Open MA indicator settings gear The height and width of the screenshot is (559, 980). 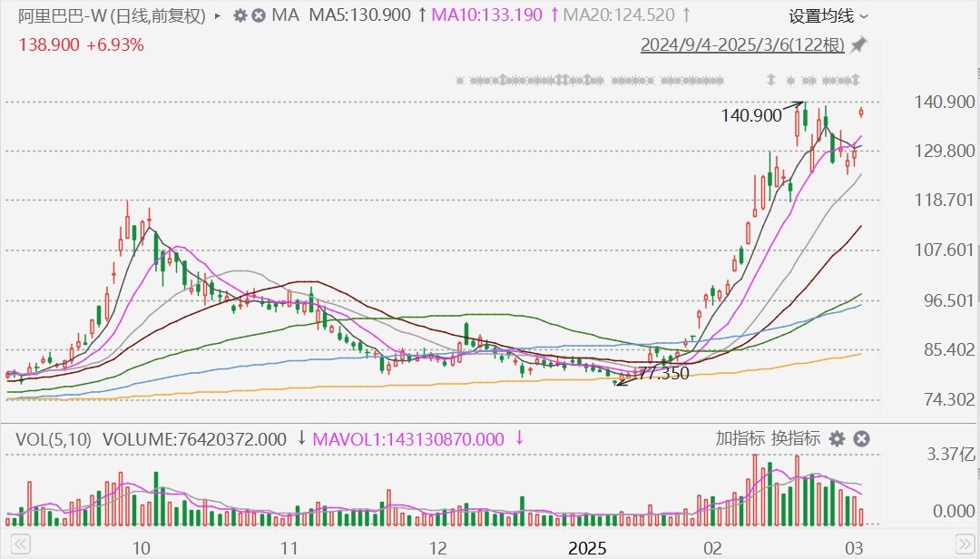240,15
